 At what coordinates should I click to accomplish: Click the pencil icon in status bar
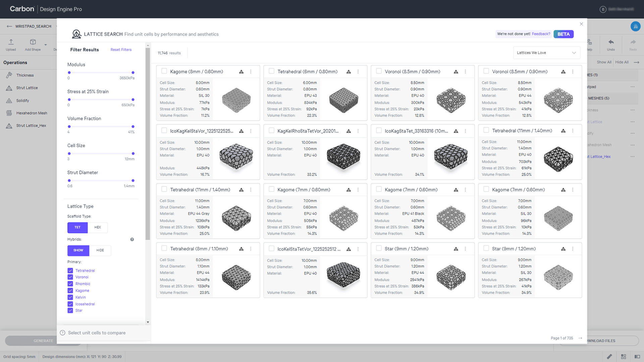click(x=609, y=357)
